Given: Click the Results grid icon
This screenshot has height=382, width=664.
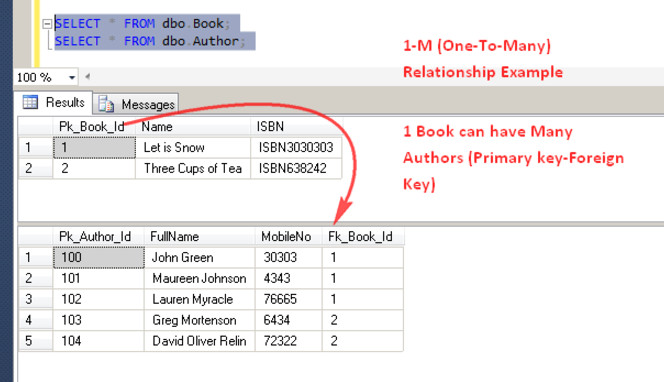Looking at the screenshot, I should coord(30,102).
